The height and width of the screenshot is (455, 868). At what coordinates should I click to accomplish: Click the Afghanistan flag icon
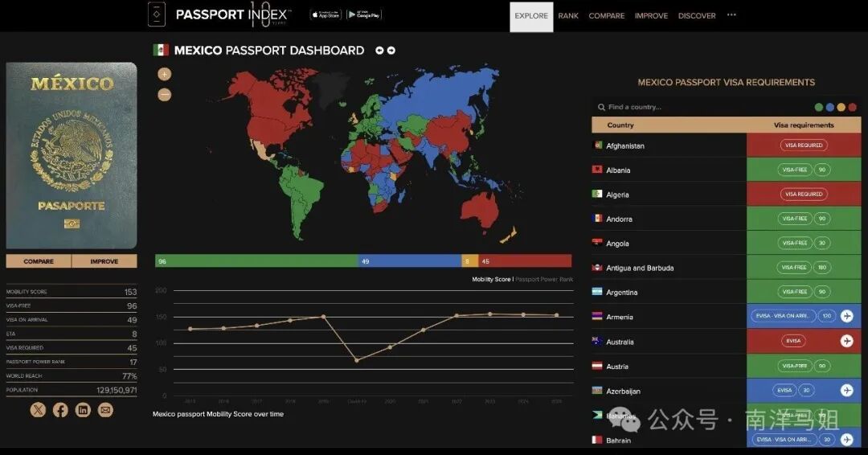click(x=597, y=145)
